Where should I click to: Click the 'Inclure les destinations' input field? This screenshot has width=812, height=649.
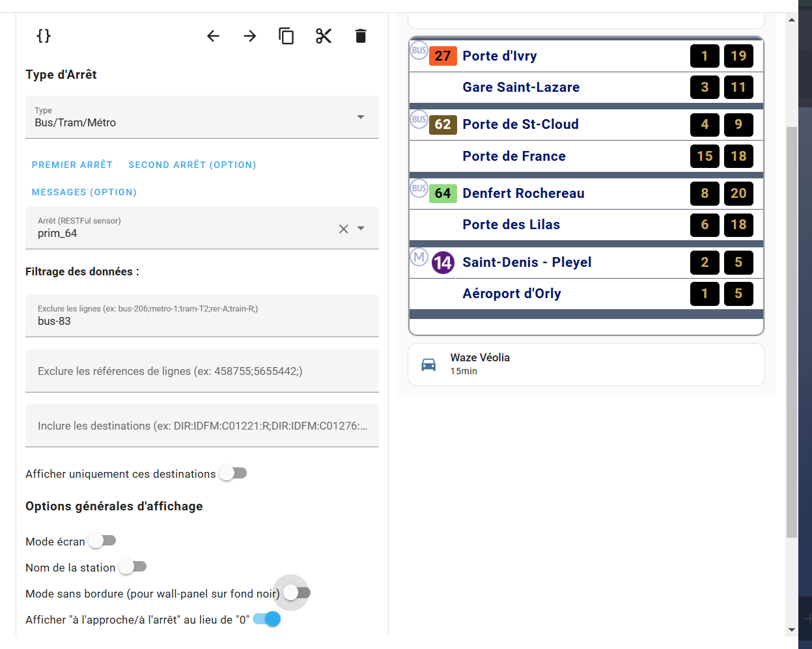click(202, 426)
